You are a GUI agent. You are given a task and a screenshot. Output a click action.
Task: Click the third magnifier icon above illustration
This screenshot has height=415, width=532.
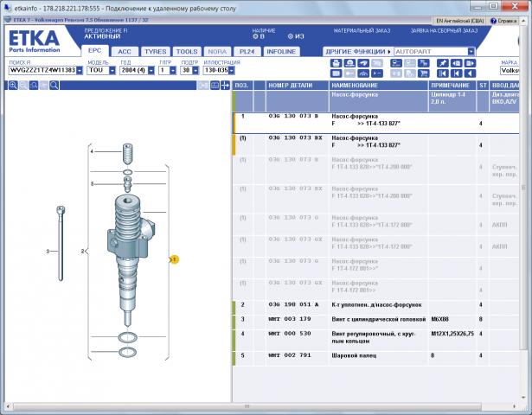(34, 86)
